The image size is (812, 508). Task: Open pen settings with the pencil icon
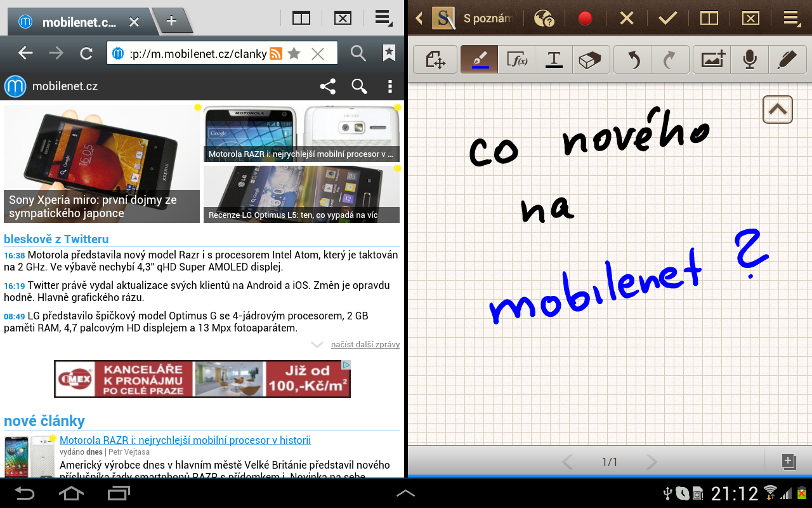pyautogui.click(x=787, y=59)
